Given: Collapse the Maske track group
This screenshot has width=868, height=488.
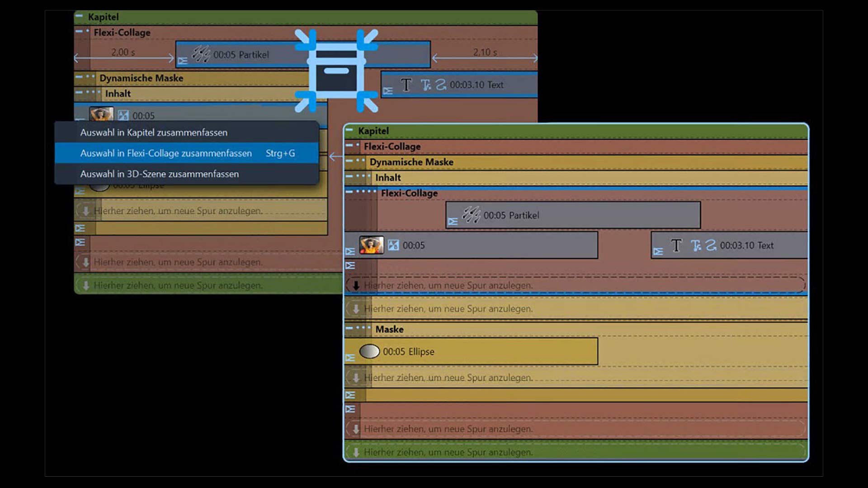Looking at the screenshot, I should coord(349,328).
